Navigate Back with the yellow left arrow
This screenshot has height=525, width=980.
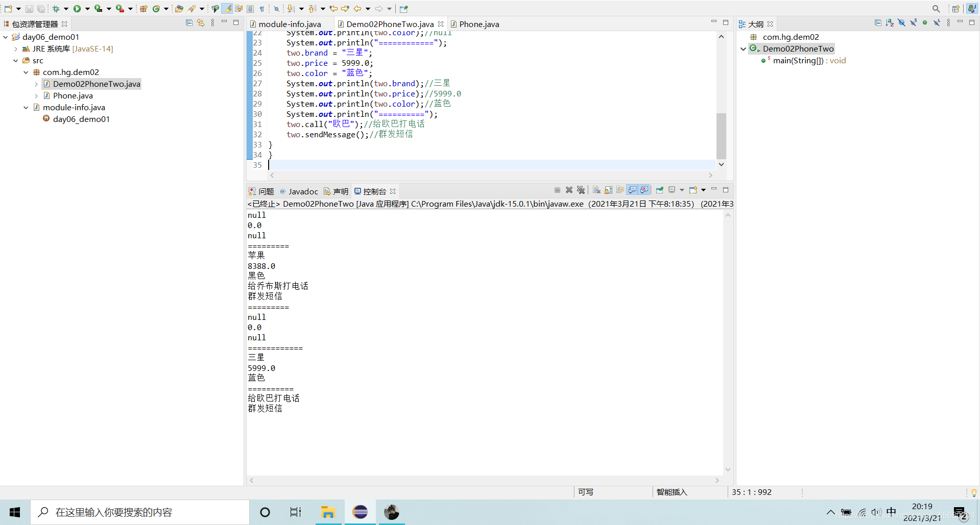point(357,9)
